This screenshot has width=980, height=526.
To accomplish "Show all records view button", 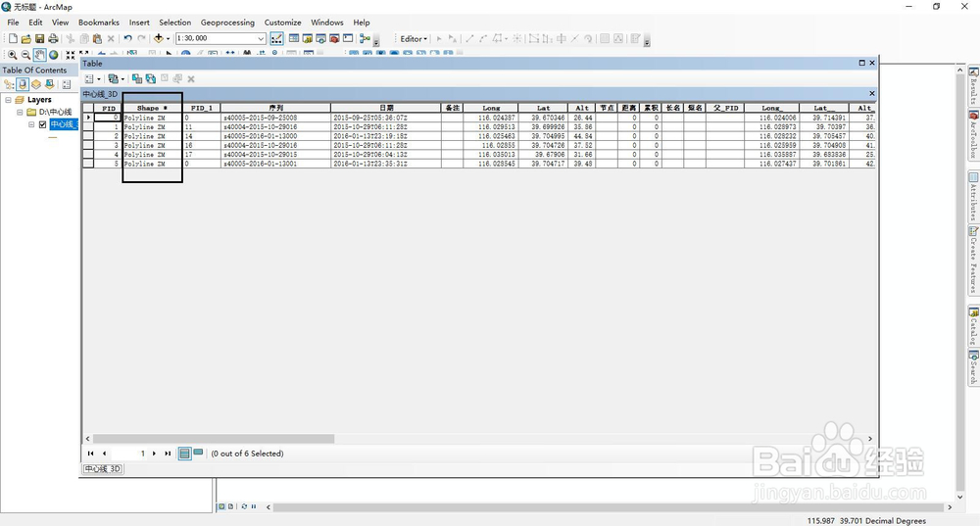I will 184,454.
